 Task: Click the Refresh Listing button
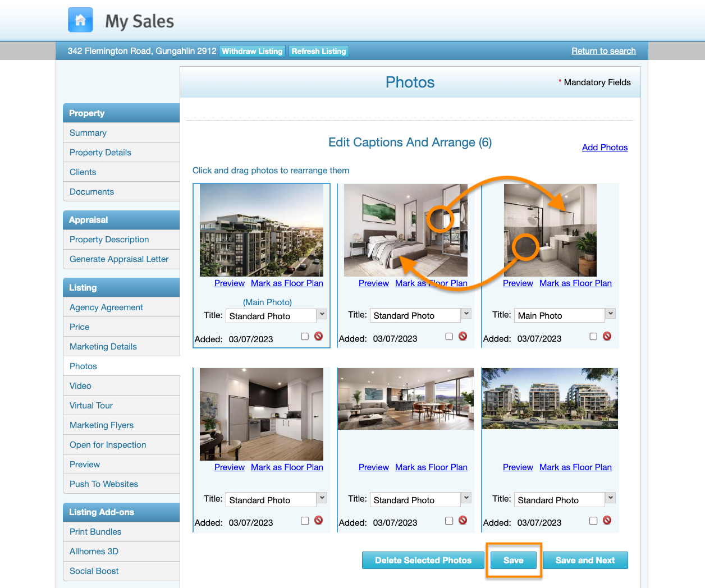319,51
